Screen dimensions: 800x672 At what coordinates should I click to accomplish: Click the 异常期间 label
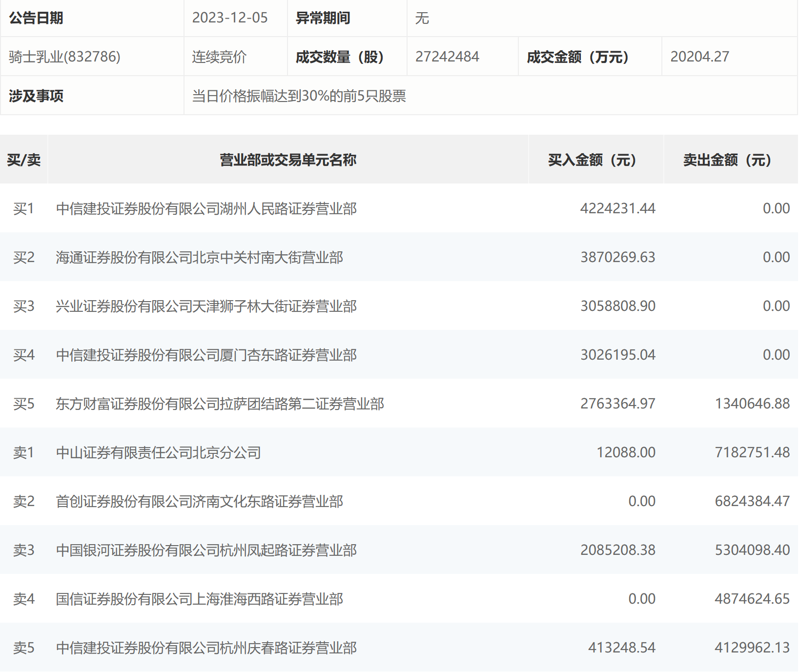pos(323,18)
